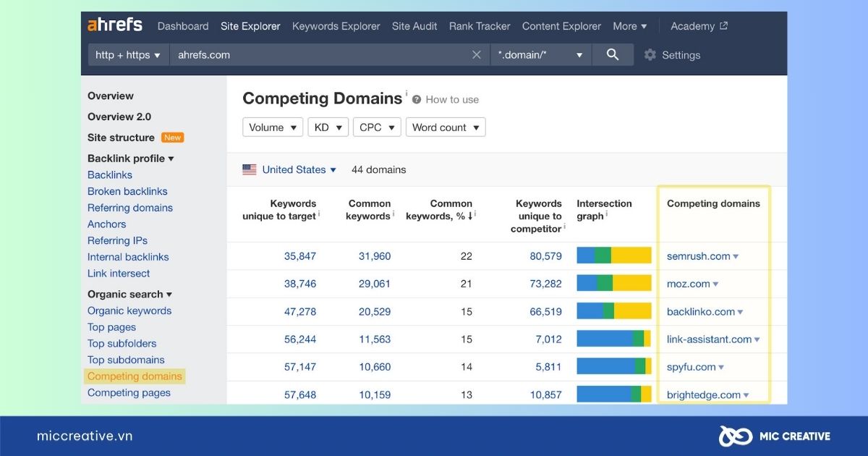Open the Word count filter dropdown

tap(446, 127)
